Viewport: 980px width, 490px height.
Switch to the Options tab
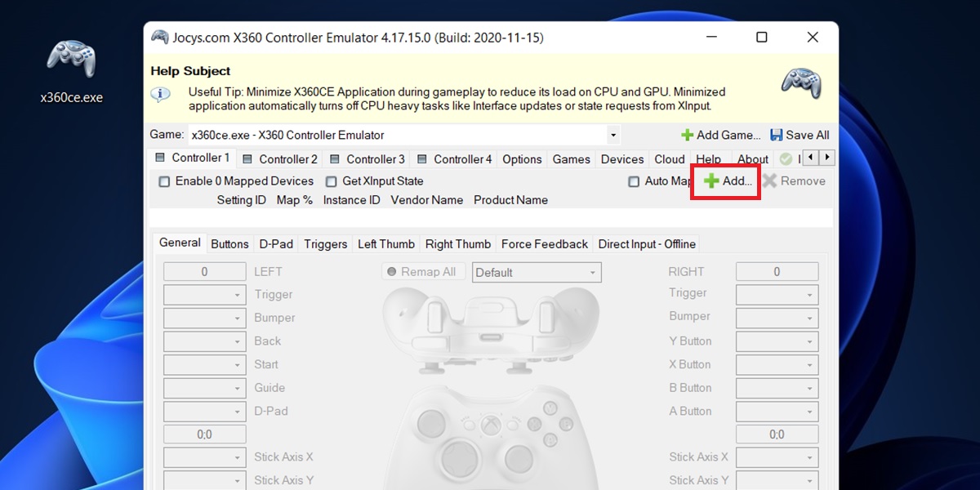522,159
